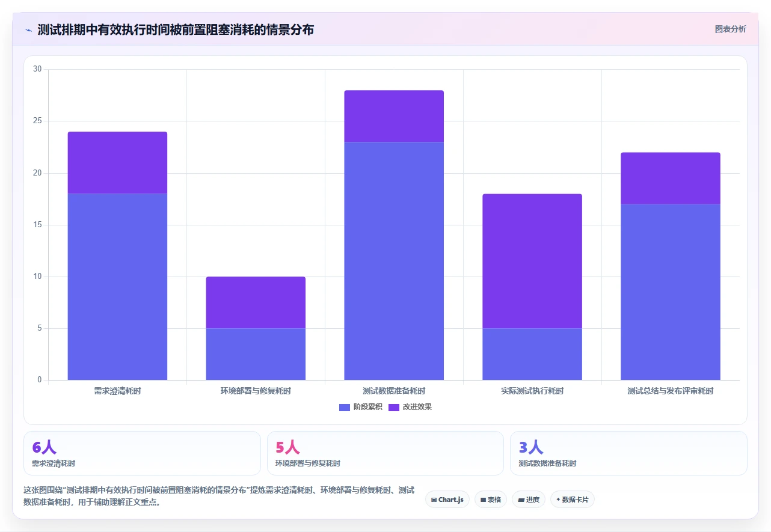Select the 数据卡片 tag chip

click(x=573, y=500)
